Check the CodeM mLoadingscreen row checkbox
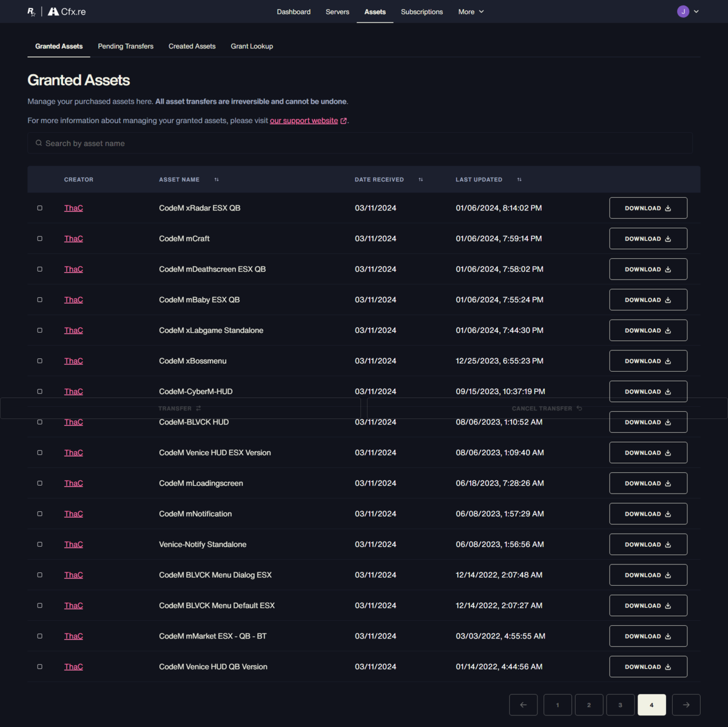Screen dimensions: 728x727 coord(40,483)
